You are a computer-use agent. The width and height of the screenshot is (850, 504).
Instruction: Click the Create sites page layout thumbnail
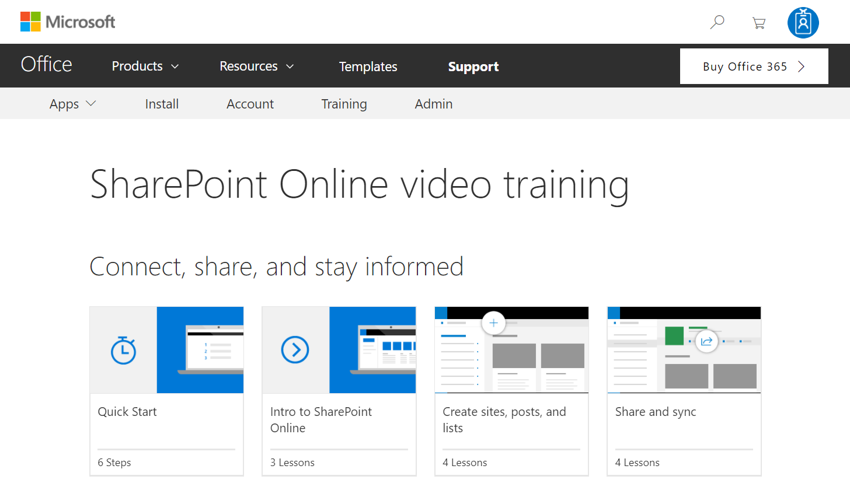coord(512,350)
